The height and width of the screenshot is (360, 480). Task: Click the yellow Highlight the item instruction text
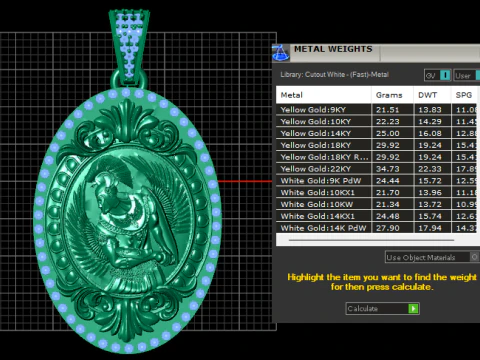[x=382, y=282]
